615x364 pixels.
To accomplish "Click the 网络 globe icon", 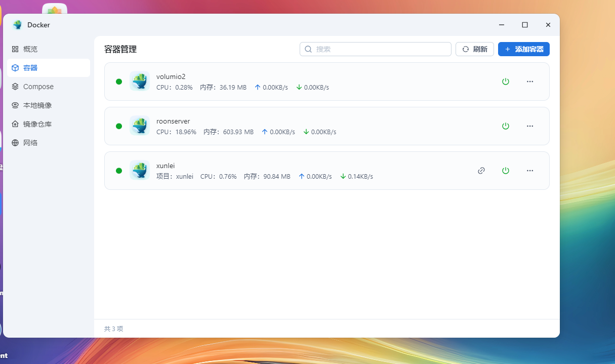I will tap(15, 143).
